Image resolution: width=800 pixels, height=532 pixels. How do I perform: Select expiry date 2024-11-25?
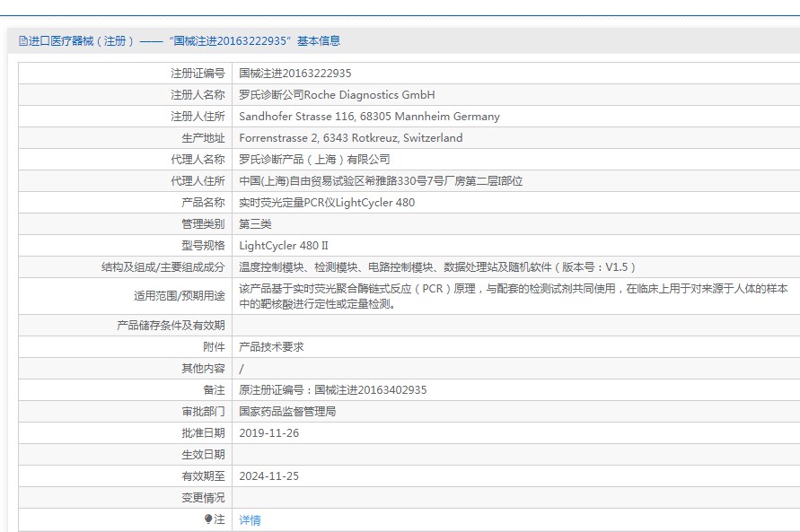coord(268,476)
